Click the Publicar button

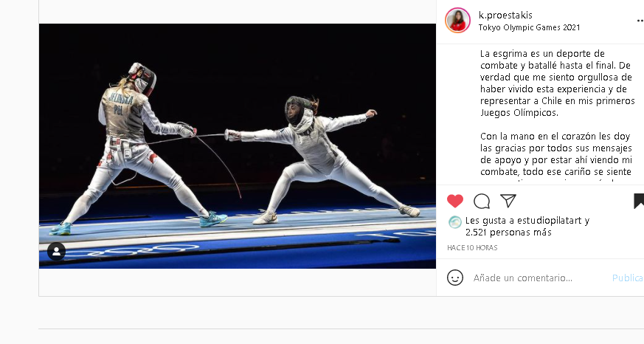pyautogui.click(x=628, y=278)
